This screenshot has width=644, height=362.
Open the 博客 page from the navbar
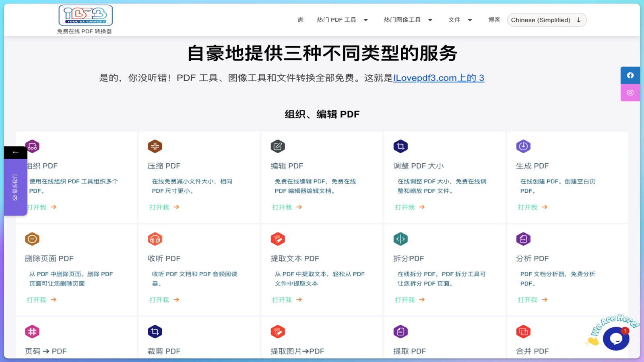(x=494, y=20)
